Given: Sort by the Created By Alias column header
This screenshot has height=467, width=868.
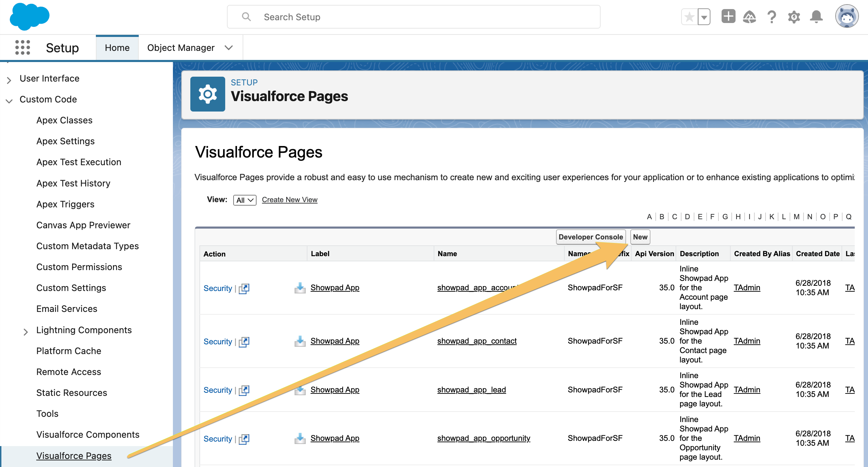Looking at the screenshot, I should click(x=762, y=254).
